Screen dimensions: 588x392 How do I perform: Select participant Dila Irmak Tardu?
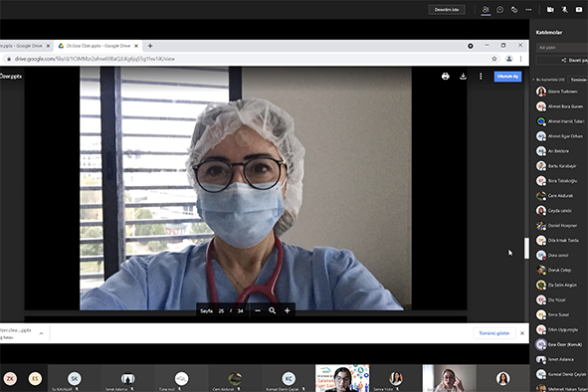(560, 240)
